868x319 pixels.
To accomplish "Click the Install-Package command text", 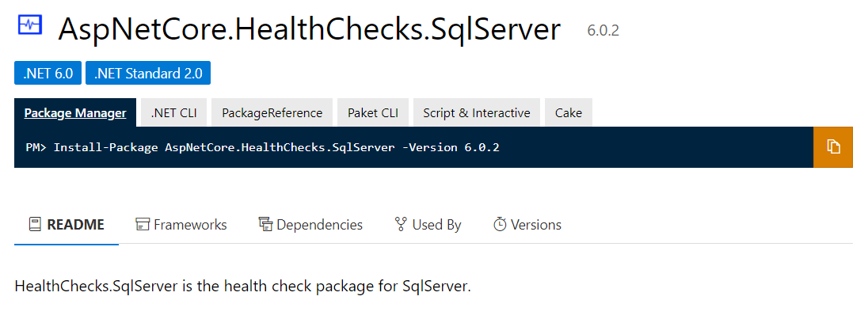I will pyautogui.click(x=276, y=147).
